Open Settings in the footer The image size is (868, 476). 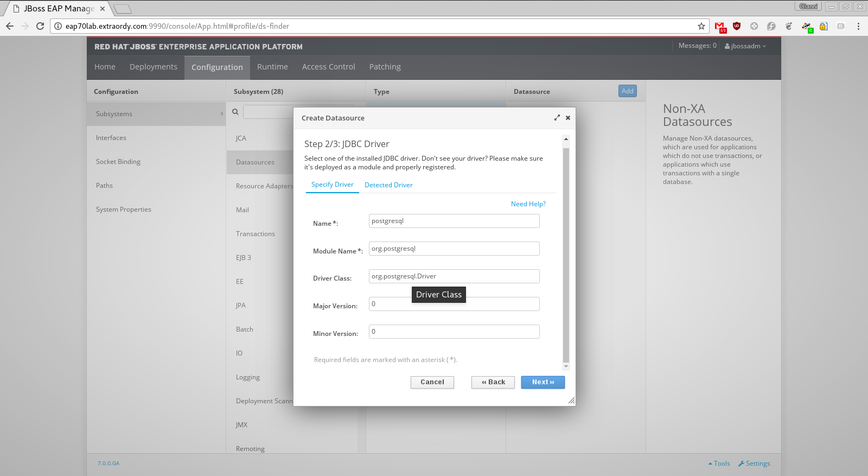tap(754, 464)
